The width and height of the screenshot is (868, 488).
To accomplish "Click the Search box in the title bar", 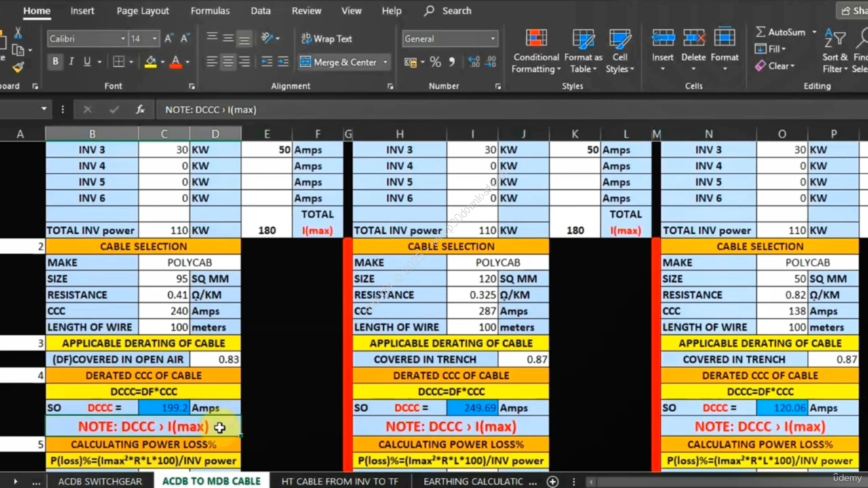I will point(448,11).
